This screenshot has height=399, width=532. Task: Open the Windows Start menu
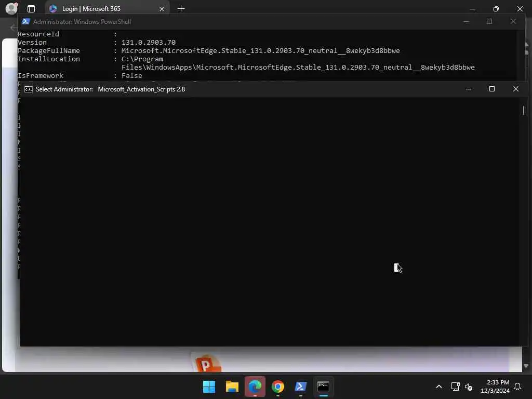pyautogui.click(x=209, y=387)
